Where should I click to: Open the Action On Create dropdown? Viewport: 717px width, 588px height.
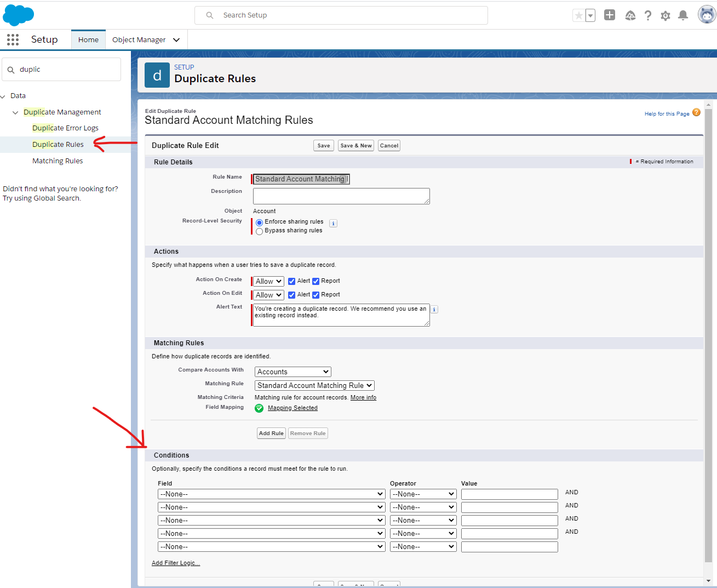click(268, 281)
